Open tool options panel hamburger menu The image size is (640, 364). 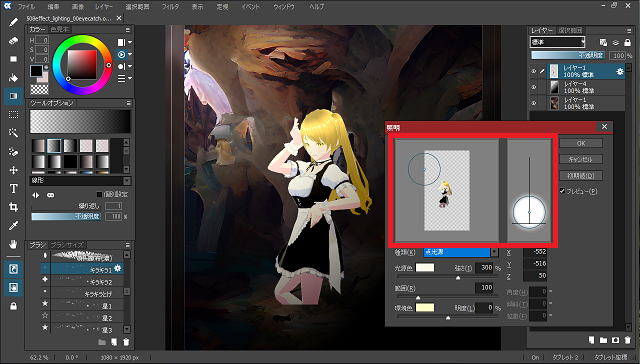pos(128,103)
